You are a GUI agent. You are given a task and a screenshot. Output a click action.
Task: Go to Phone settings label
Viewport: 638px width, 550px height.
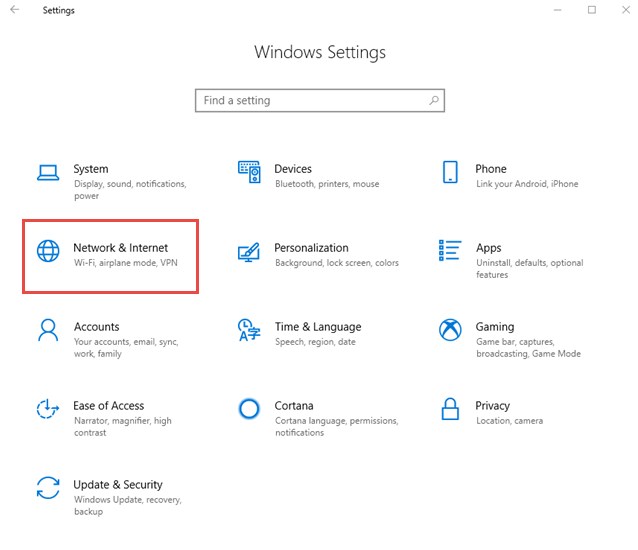click(491, 169)
